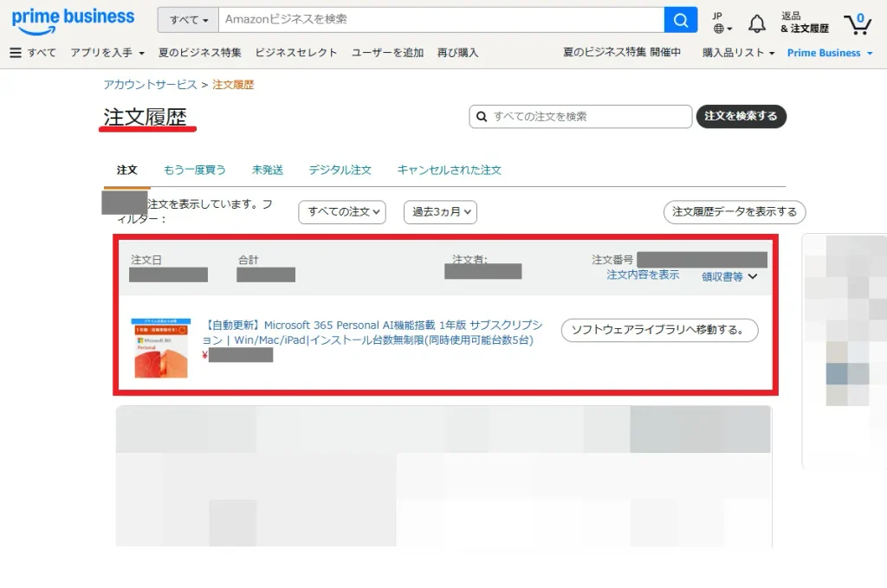Open ユーザーを追加 nav link
Viewport: 887px width, 588px height.
pos(387,53)
